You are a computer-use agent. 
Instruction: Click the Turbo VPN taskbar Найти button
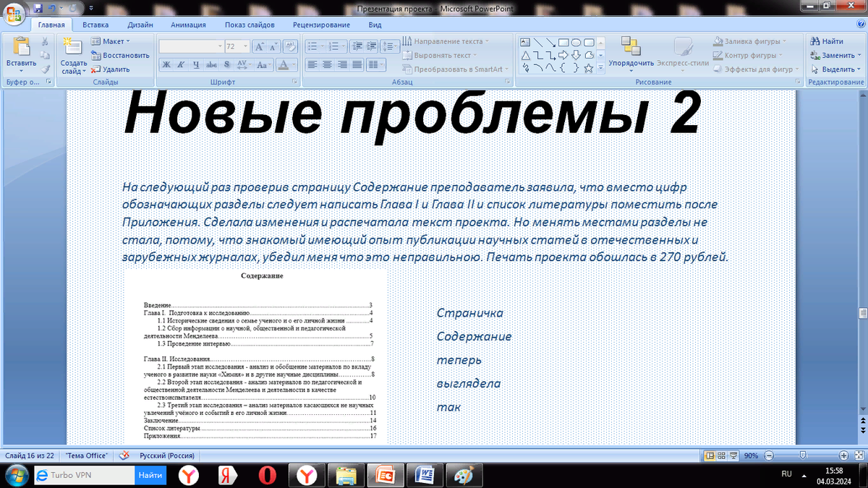coord(150,475)
